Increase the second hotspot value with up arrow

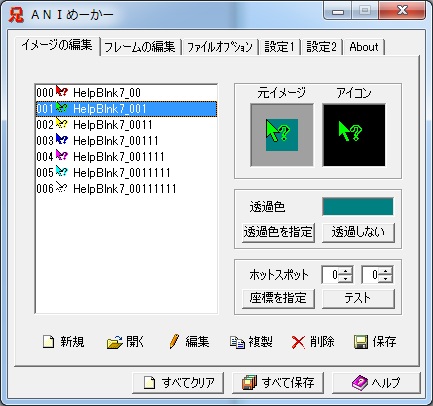pyautogui.click(x=386, y=271)
